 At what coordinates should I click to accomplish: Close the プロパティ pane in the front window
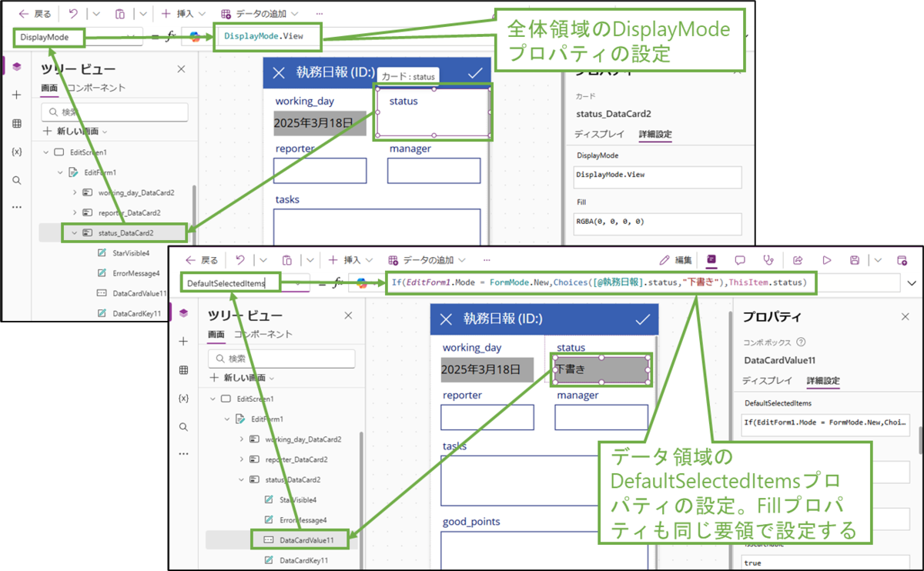[x=905, y=316]
